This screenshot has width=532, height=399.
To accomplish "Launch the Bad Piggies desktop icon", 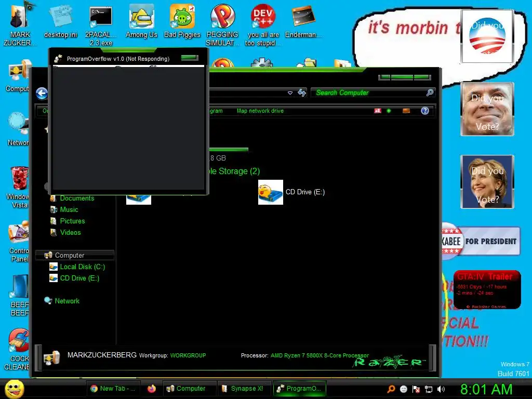I will click(x=182, y=21).
